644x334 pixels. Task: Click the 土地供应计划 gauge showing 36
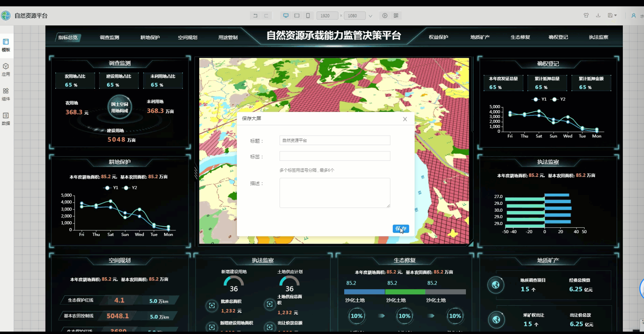click(x=290, y=283)
